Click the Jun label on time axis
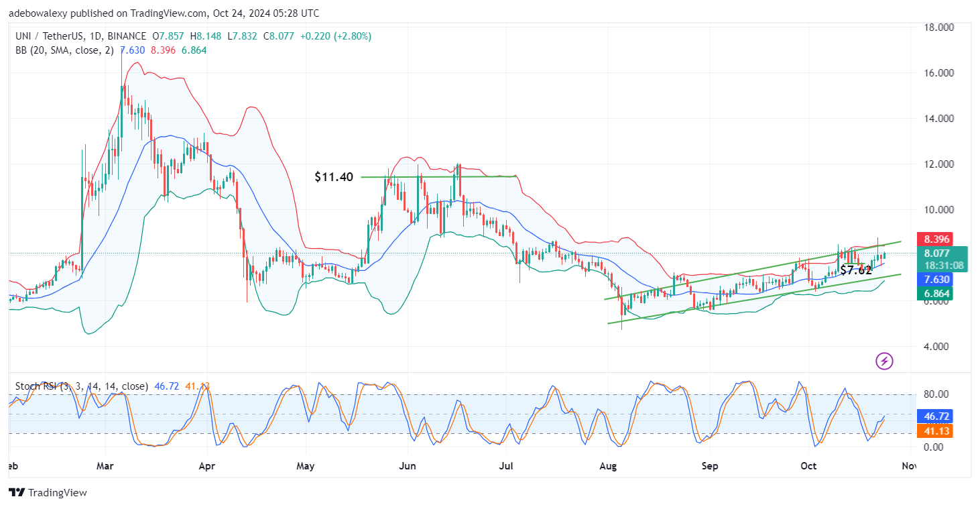Screen dimensions: 980x507 coord(407,465)
